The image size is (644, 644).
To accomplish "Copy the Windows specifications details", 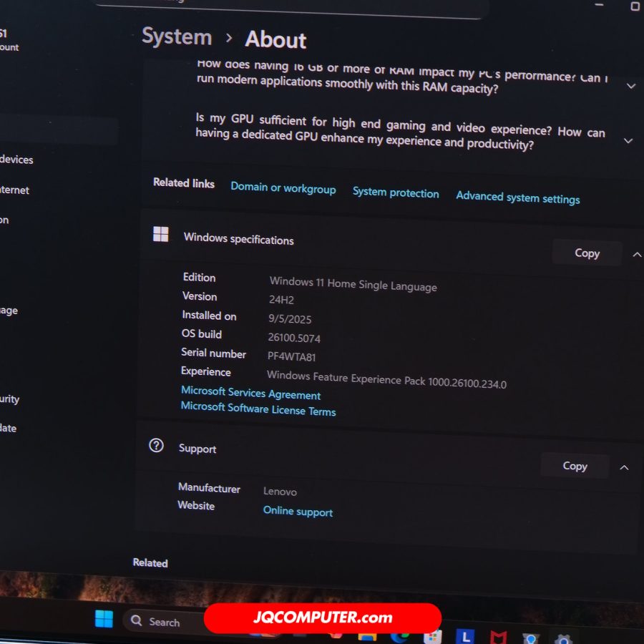I will (x=587, y=253).
